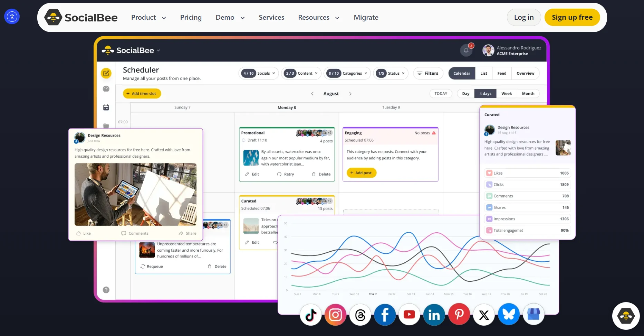Click Alessandro Rodriguez's profile avatar

click(488, 50)
